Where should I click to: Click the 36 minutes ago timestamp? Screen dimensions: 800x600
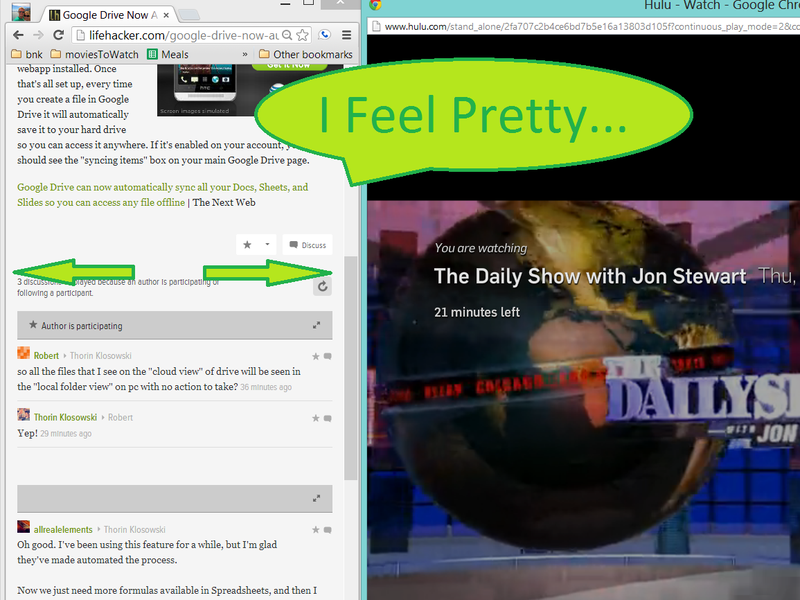(266, 387)
